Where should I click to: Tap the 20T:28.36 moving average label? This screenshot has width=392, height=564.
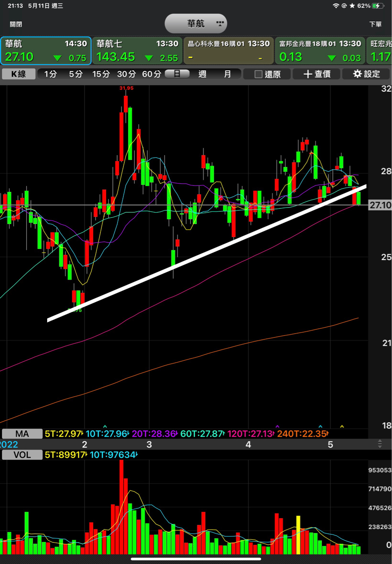point(155,434)
